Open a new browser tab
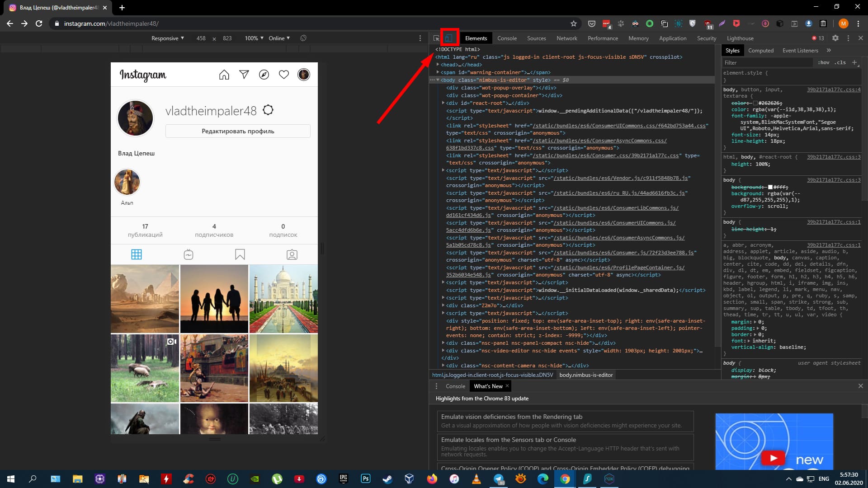Screen dimensions: 868x488 click(x=122, y=8)
